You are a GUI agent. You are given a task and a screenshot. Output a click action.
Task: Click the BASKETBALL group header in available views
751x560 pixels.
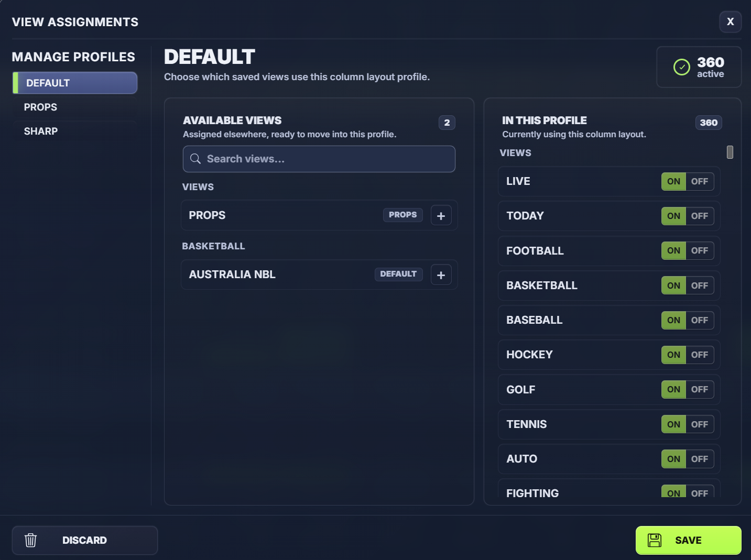pyautogui.click(x=213, y=246)
